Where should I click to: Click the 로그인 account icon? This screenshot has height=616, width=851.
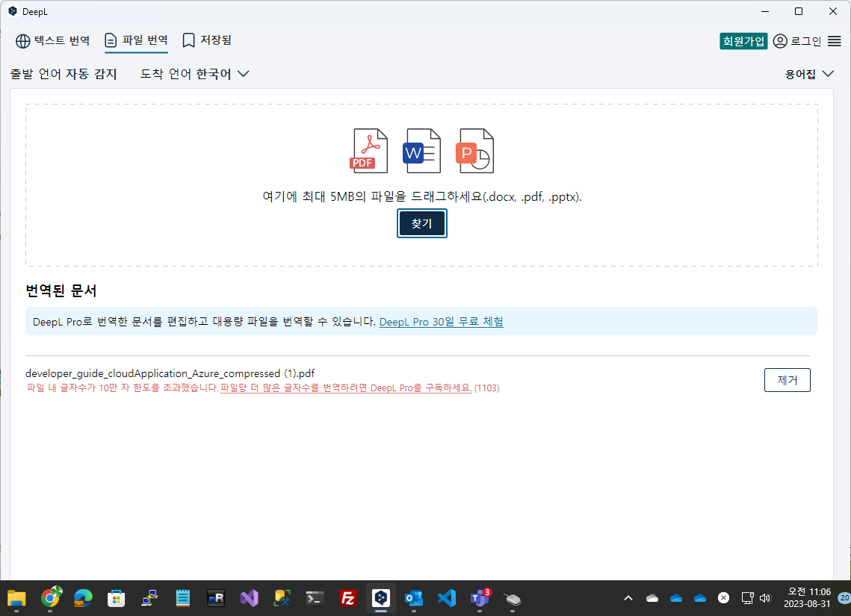tap(780, 41)
